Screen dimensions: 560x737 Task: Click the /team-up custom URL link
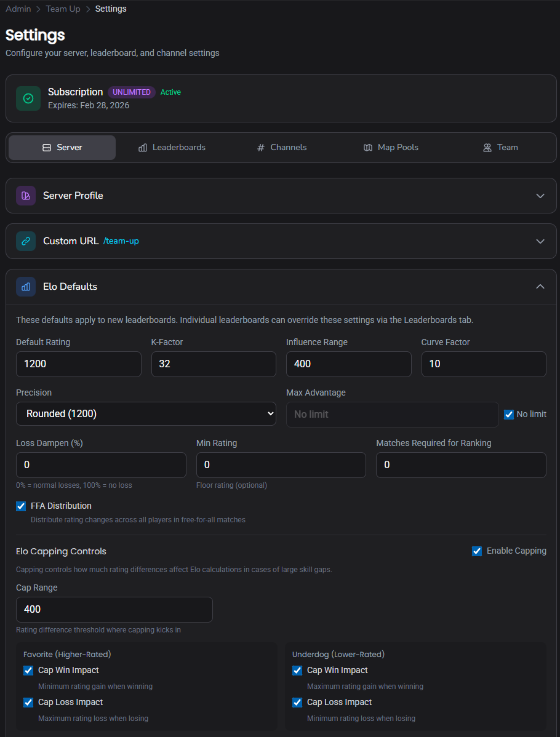tap(121, 241)
